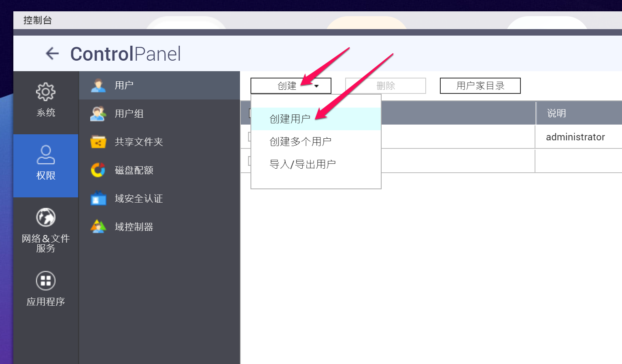Click the 域安全认证 badge icon

pyautogui.click(x=98, y=199)
